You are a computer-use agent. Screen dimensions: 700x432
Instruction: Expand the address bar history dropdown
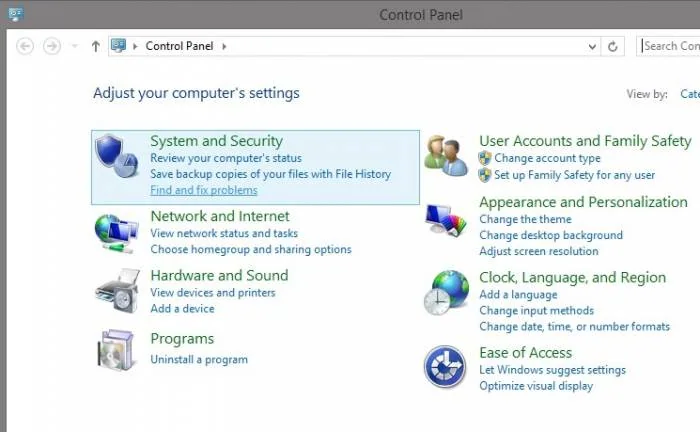click(x=592, y=46)
